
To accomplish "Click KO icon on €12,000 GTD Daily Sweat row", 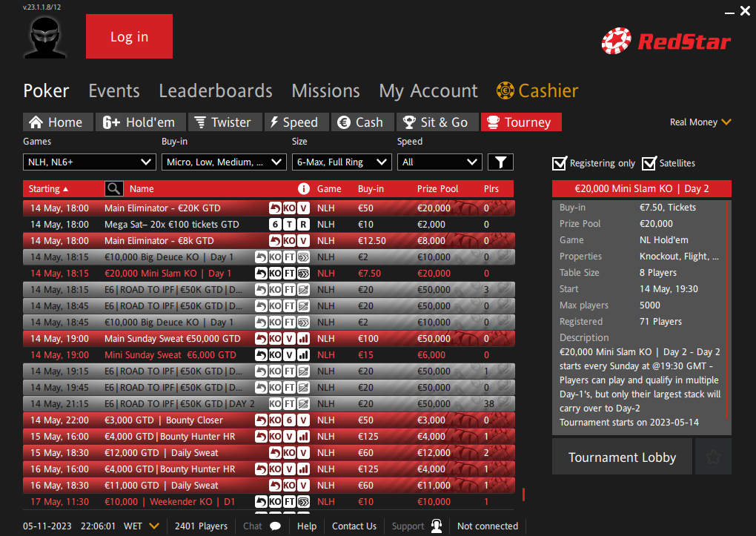I will click(289, 453).
